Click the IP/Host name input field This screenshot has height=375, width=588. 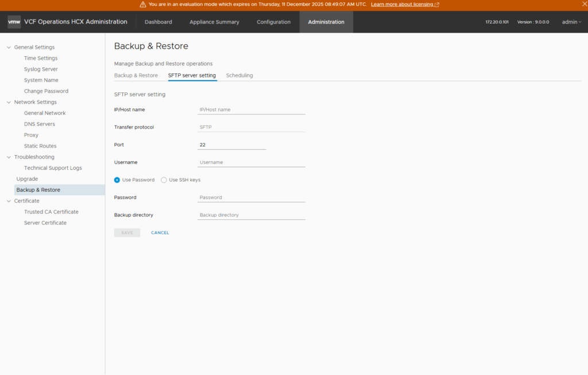251,110
